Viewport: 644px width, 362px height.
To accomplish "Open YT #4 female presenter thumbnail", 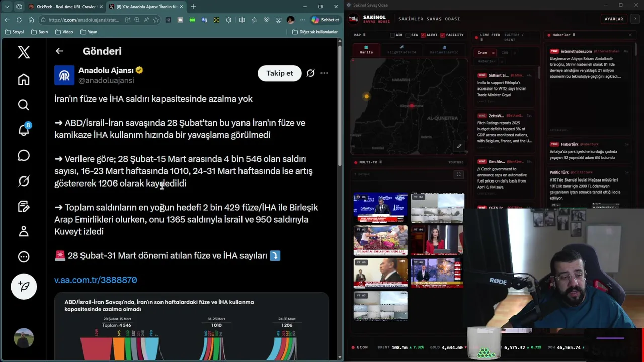I will (437, 240).
